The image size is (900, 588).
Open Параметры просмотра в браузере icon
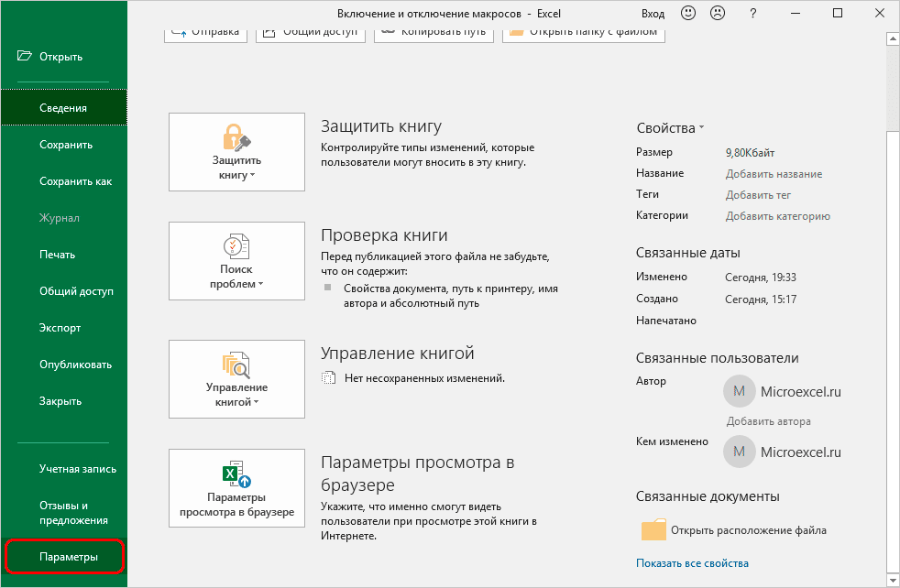coord(236,475)
